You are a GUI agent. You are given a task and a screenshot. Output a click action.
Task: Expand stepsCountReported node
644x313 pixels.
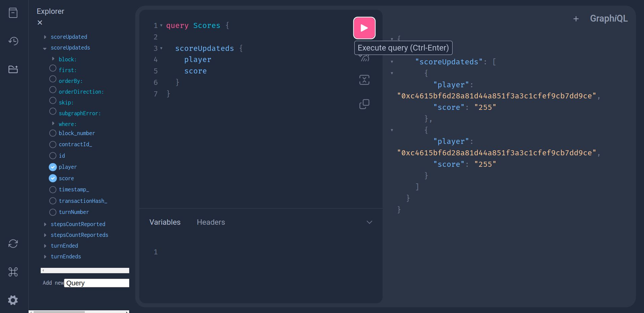[45, 224]
